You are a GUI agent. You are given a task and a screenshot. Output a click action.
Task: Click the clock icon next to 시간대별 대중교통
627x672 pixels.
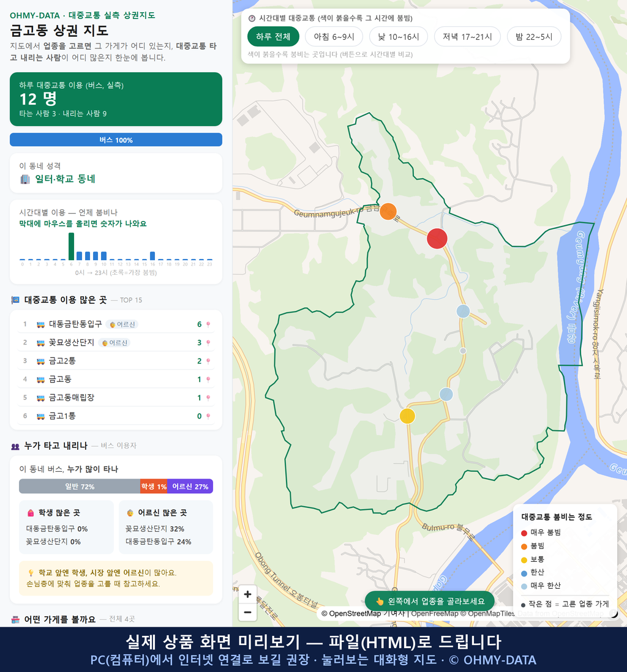pos(252,18)
